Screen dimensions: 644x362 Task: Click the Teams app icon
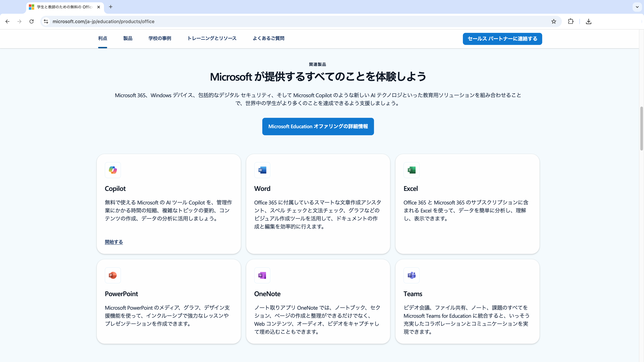pos(411,275)
